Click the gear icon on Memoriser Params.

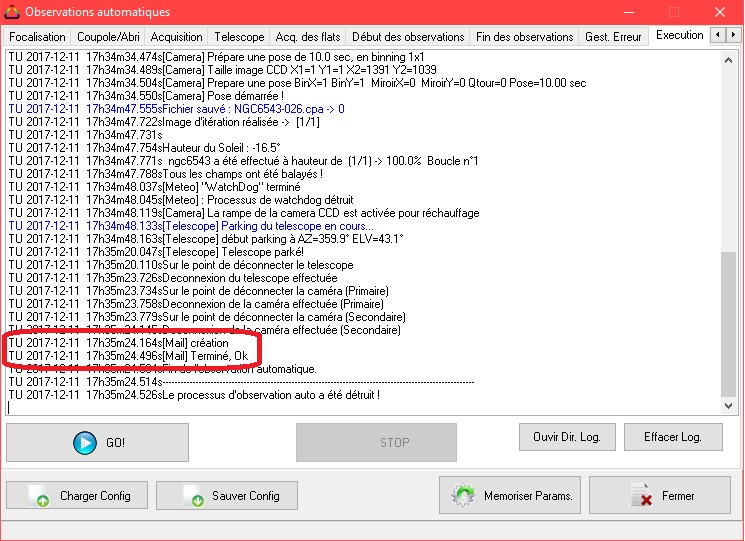463,495
